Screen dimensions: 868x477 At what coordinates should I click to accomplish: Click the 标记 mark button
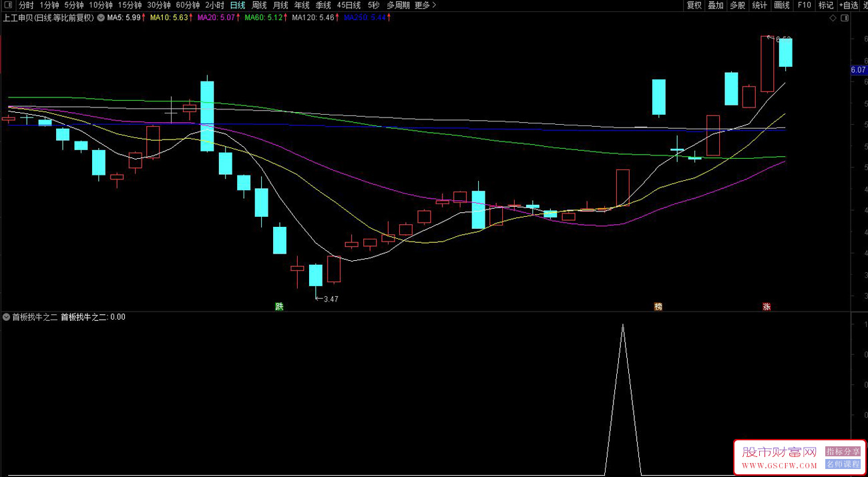(826, 5)
